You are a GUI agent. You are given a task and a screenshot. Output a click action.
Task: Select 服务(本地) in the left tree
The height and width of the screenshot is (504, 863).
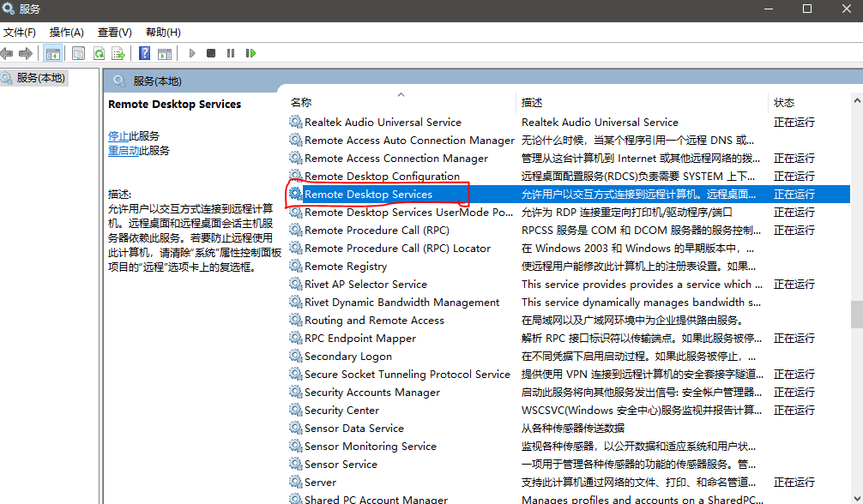(42, 75)
